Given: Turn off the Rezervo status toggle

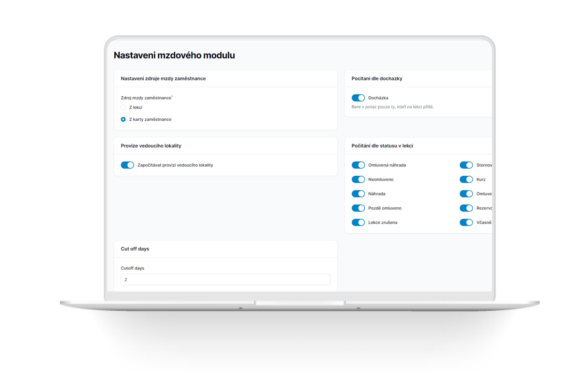Looking at the screenshot, I should [466, 208].
